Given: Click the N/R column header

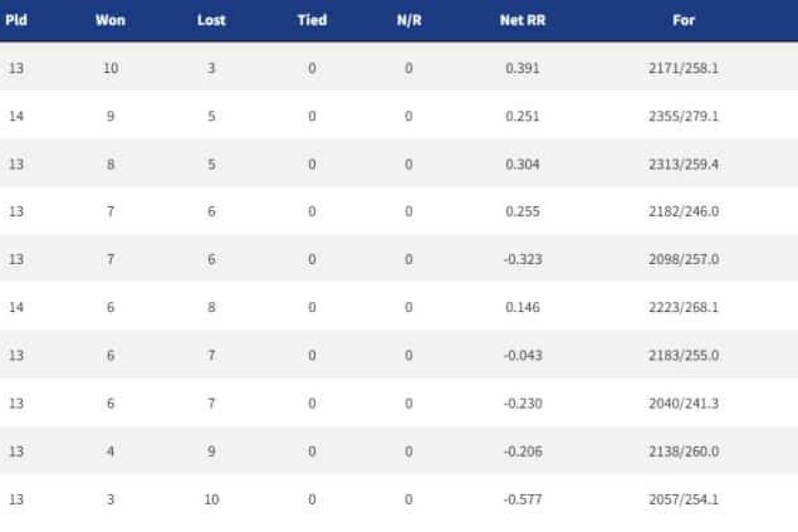Looking at the screenshot, I should 409,20.
